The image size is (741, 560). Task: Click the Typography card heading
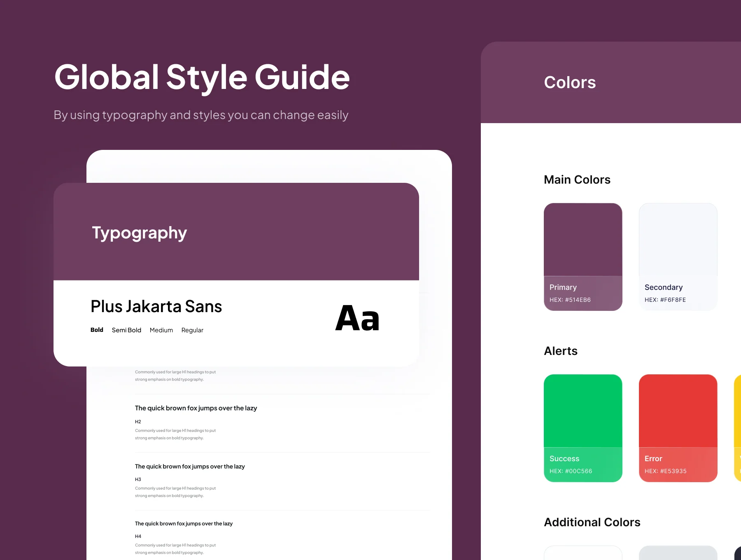coord(140,233)
